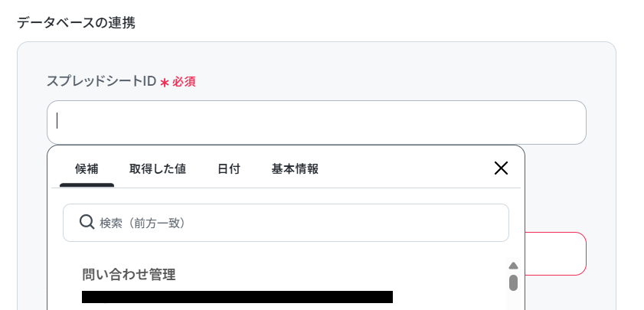
Task: Click the red 必須 required marker
Action: click(184, 82)
